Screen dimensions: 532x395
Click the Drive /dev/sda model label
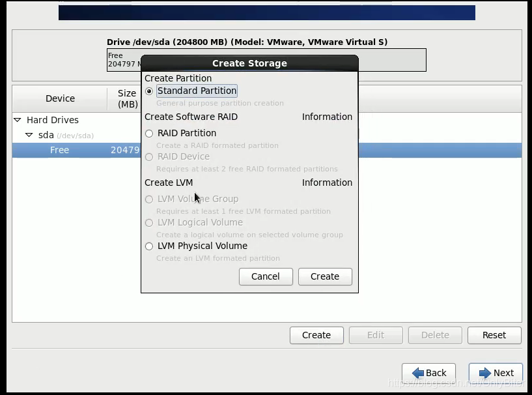pyautogui.click(x=247, y=42)
